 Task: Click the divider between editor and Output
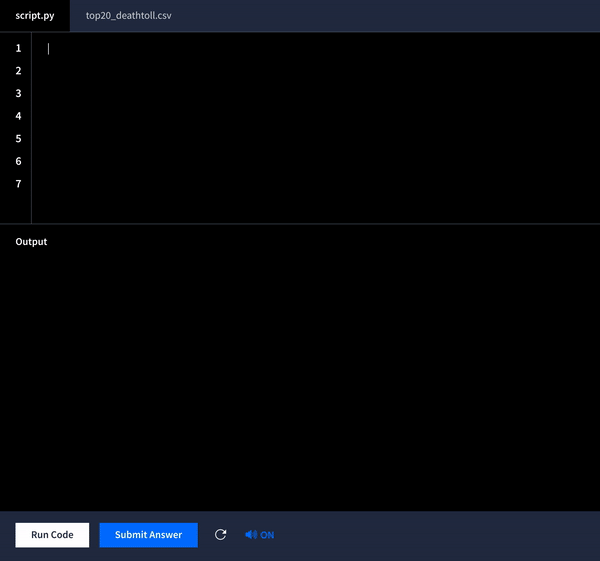point(300,224)
